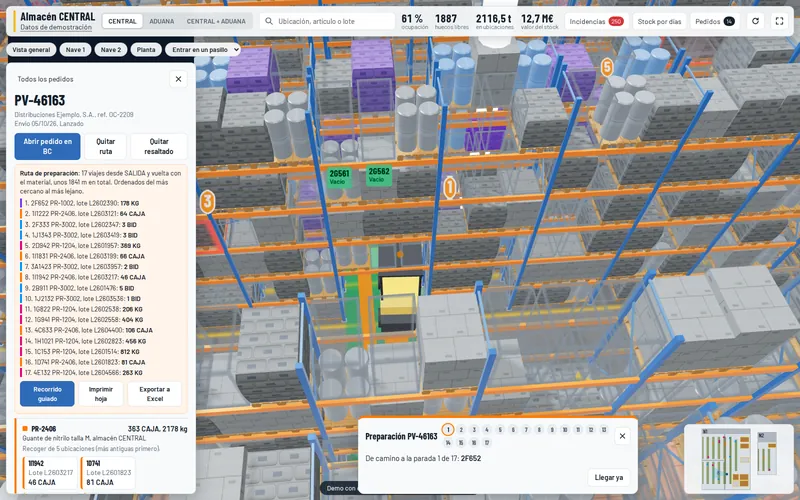Click Quitar ruta

click(106, 146)
